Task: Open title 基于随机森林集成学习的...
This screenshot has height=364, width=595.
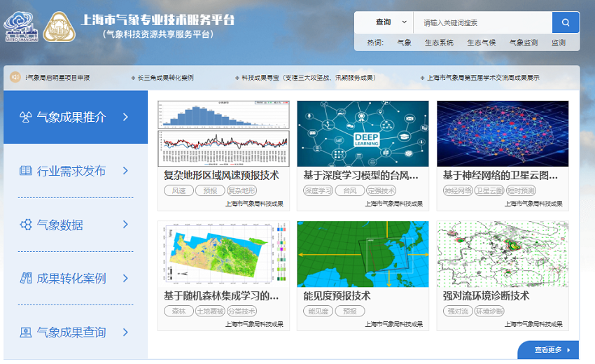Action: point(221,296)
